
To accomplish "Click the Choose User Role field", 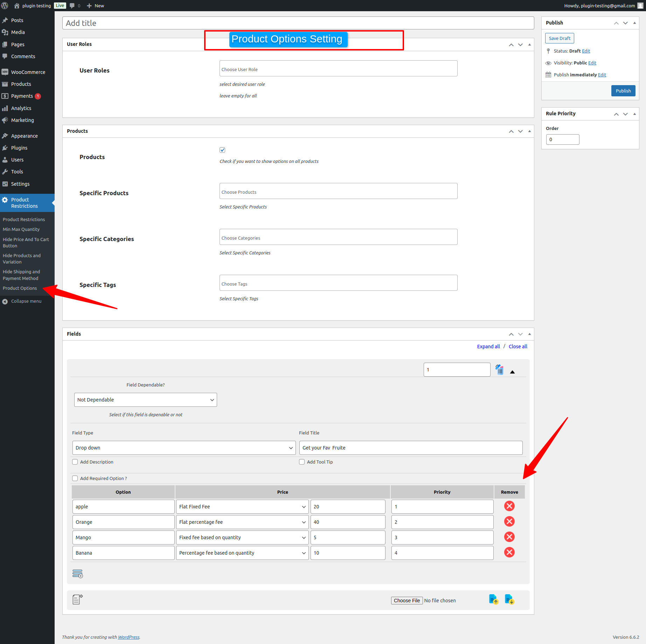I will coord(339,68).
